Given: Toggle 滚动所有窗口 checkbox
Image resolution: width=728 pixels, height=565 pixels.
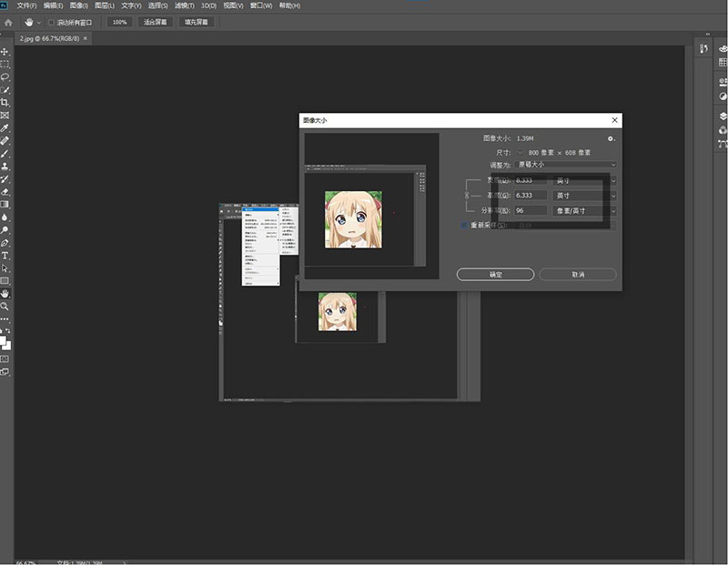Looking at the screenshot, I should click(x=51, y=21).
